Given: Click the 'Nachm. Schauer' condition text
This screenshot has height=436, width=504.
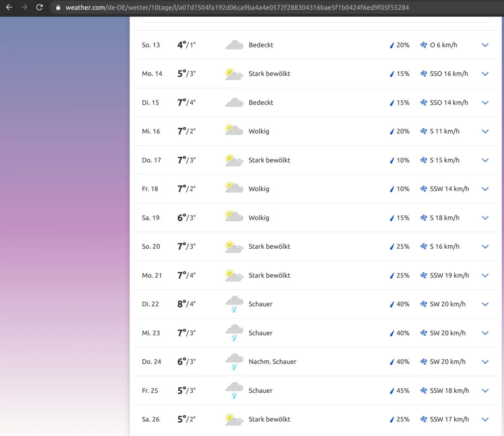Looking at the screenshot, I should click(273, 362).
